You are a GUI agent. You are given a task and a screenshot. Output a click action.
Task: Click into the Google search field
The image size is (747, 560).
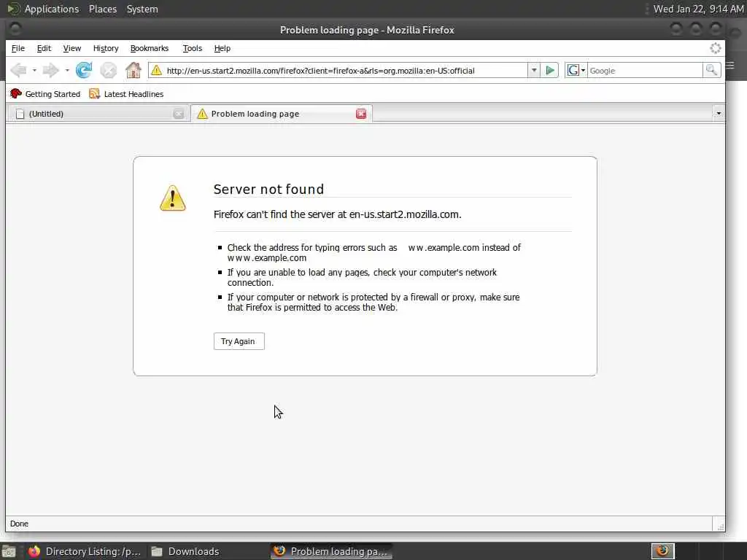tap(645, 71)
